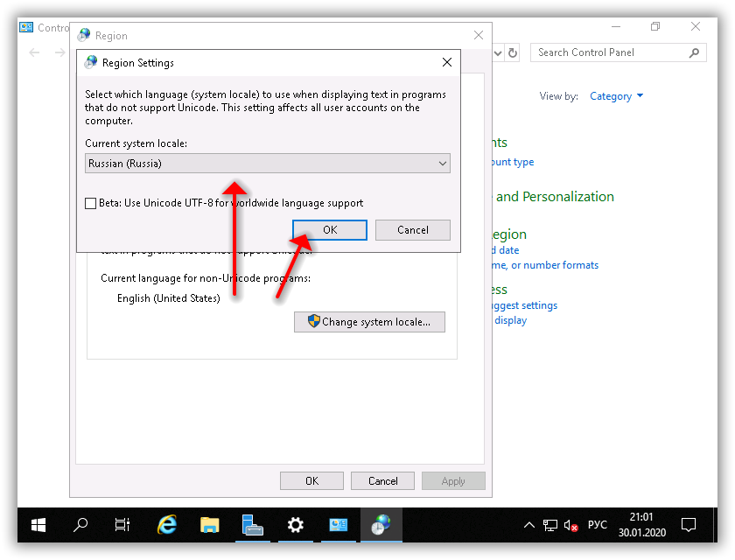Enable the Beta Unicode UTF-8 checkbox
Screen dimensions: 735x560
tap(91, 203)
